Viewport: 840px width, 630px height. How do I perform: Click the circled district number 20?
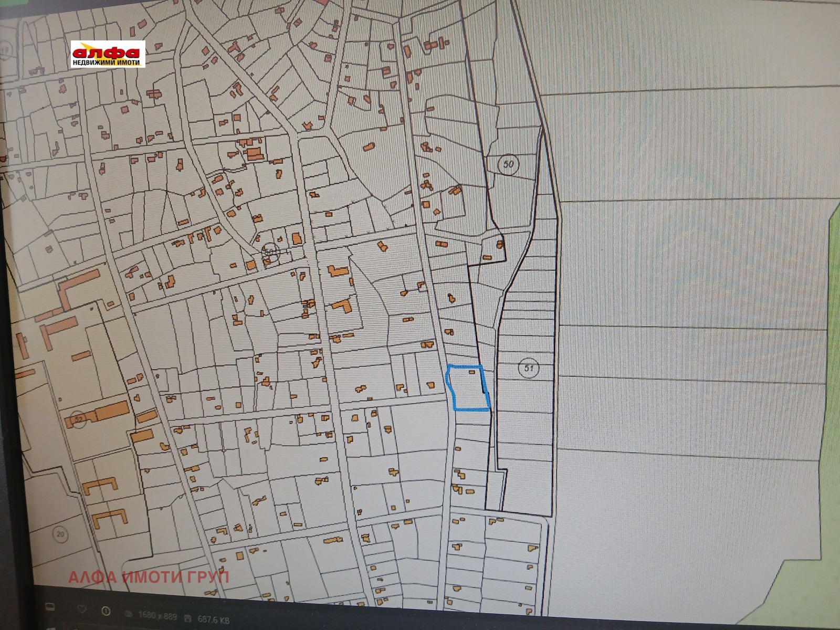pyautogui.click(x=61, y=535)
